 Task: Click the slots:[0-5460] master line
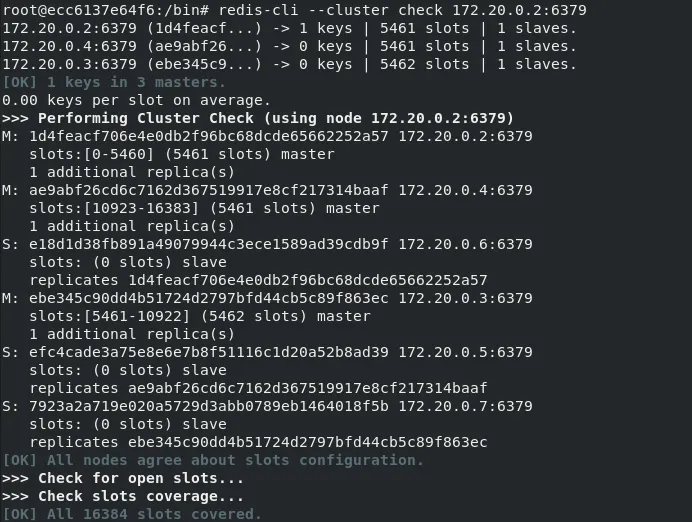click(182, 154)
